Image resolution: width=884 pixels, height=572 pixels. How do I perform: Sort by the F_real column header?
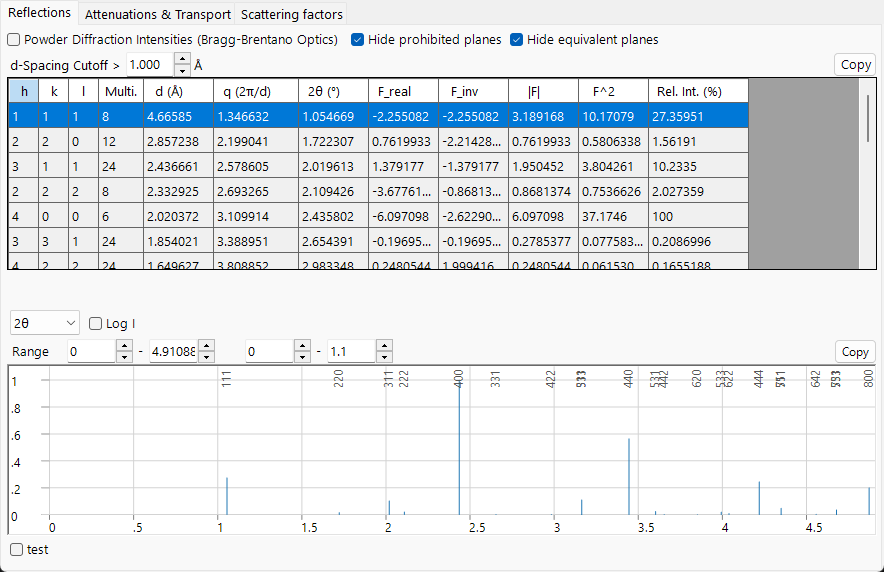[403, 91]
